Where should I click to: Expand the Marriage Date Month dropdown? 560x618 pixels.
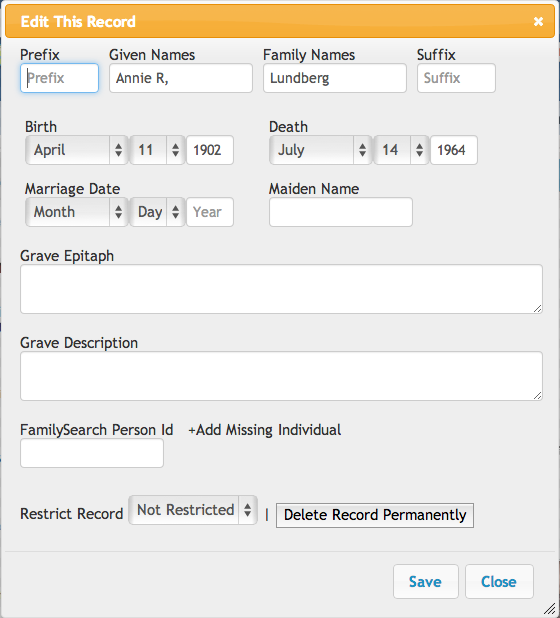[76, 212]
